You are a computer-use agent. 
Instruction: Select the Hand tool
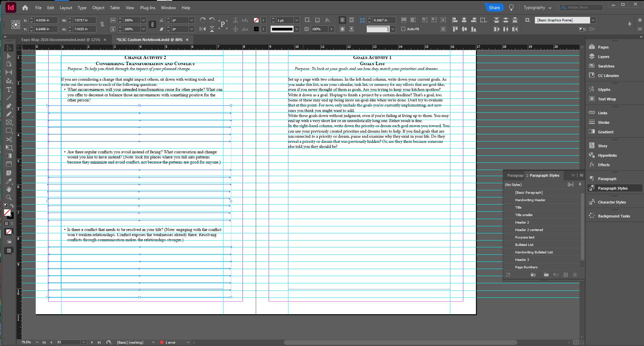[x=9, y=189]
